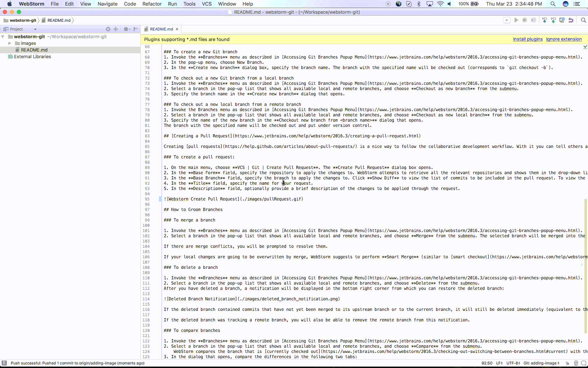Click the inspection green checkmark indicator
The image size is (588, 368).
[x=585, y=47]
